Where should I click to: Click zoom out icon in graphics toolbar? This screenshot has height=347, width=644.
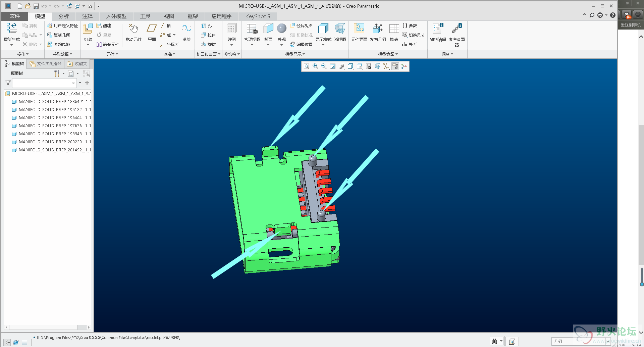[x=324, y=66]
